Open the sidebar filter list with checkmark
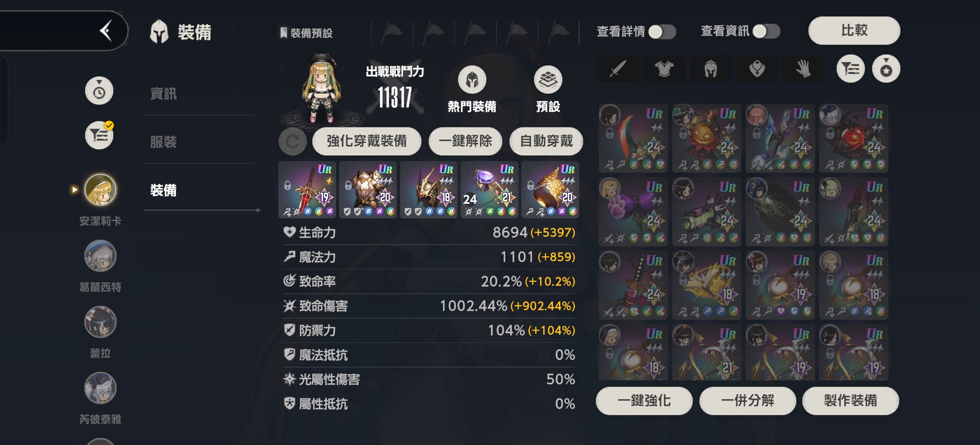 coord(99,135)
